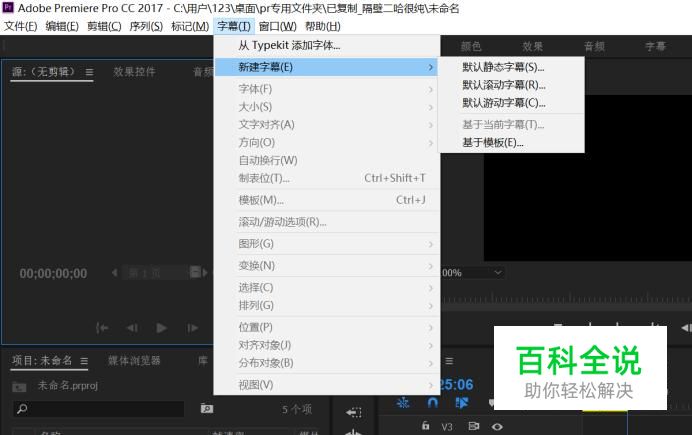Image resolution: width=692 pixels, height=435 pixels.
Task: Open the 文件(F) menu
Action: (20, 26)
